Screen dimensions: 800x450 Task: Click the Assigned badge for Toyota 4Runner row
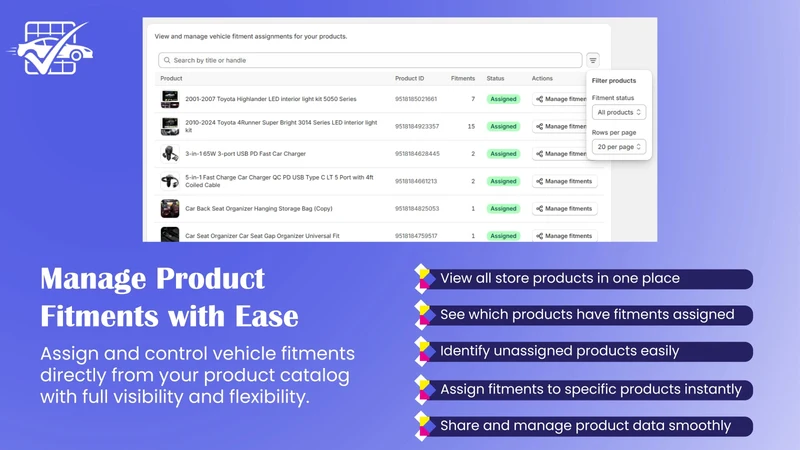point(503,127)
